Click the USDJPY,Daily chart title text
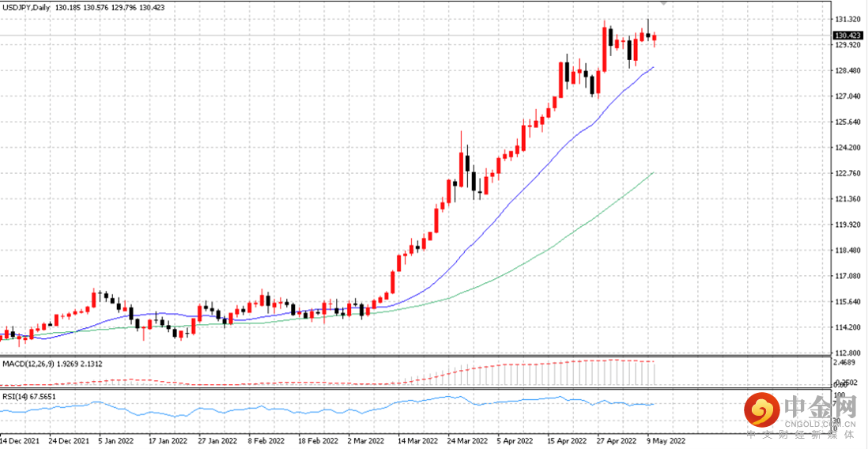868x449 pixels. point(27,9)
